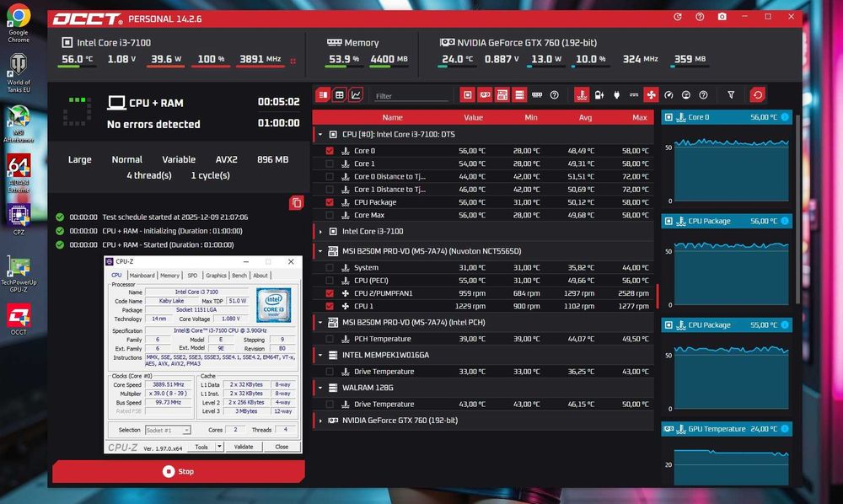Viewport: 843px width, 504px height.
Task: Open Google Chrome desktop shortcut
Action: 19,24
